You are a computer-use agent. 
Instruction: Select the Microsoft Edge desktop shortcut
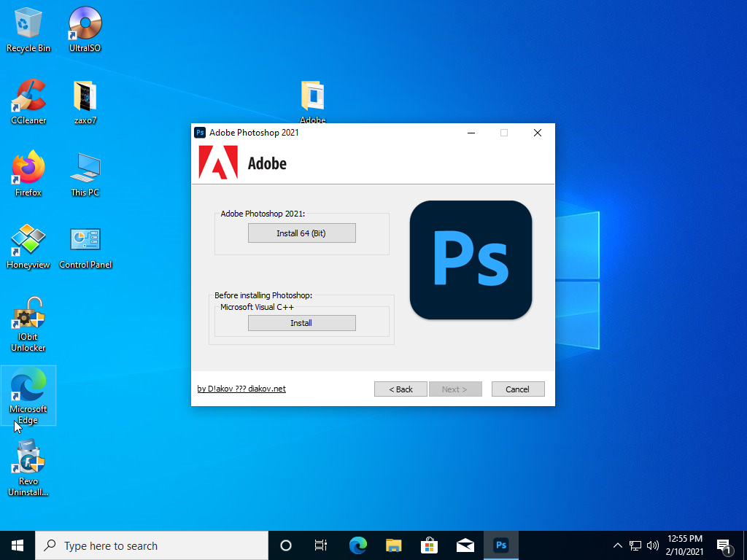[28, 396]
